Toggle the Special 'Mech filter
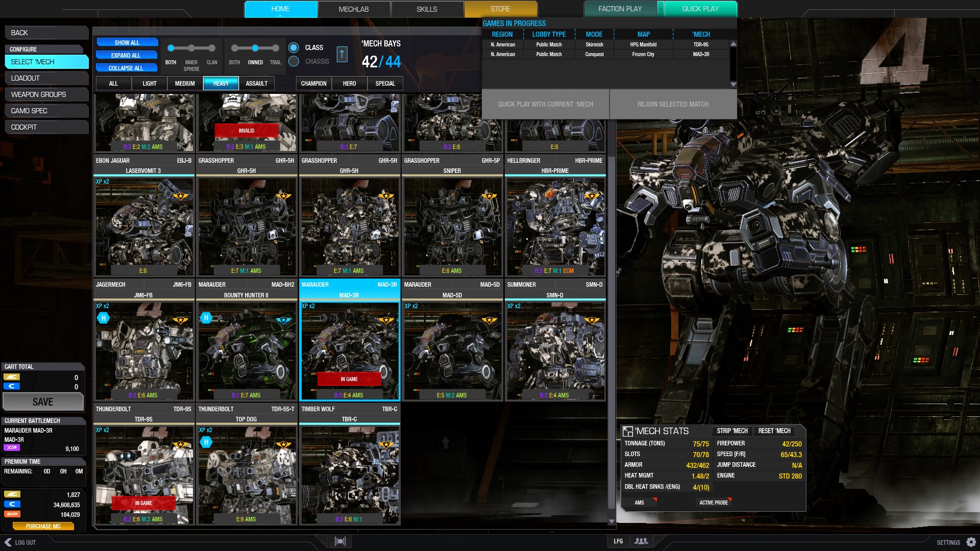The image size is (980, 551). pos(385,84)
